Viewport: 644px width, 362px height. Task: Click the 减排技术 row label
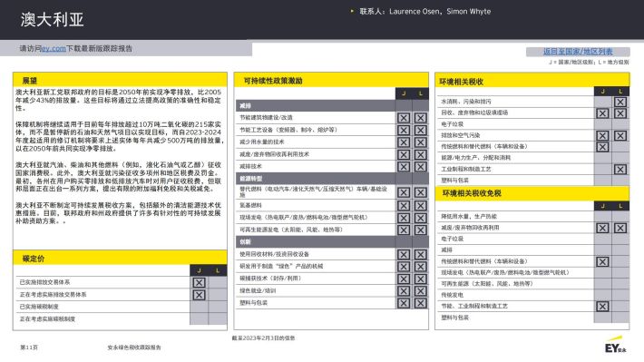click(x=250, y=166)
